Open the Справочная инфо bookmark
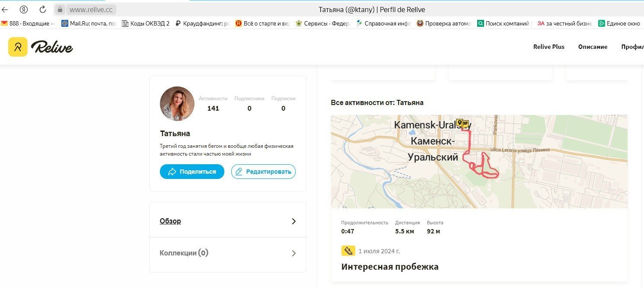Viewport: 644px width, 287px height. tap(383, 24)
